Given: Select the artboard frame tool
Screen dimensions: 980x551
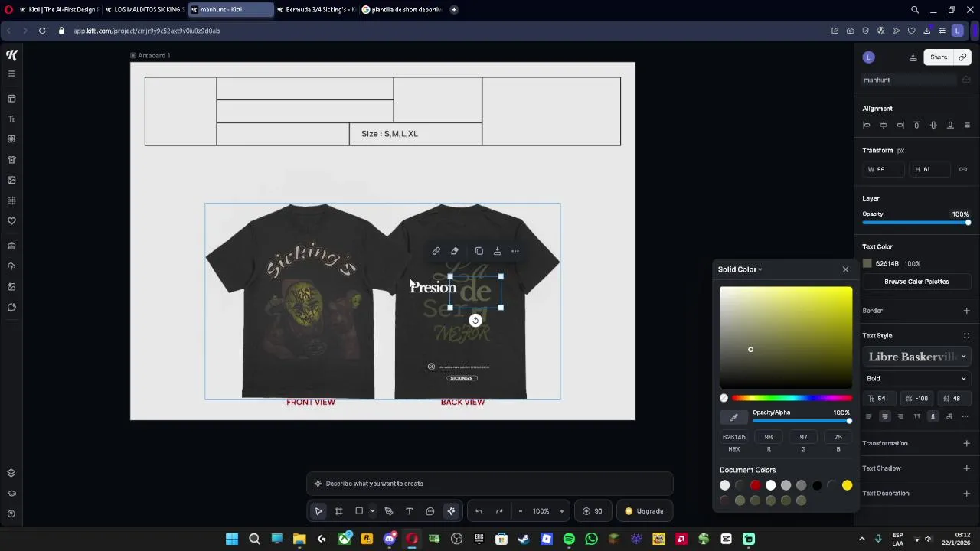Looking at the screenshot, I should coord(338,511).
